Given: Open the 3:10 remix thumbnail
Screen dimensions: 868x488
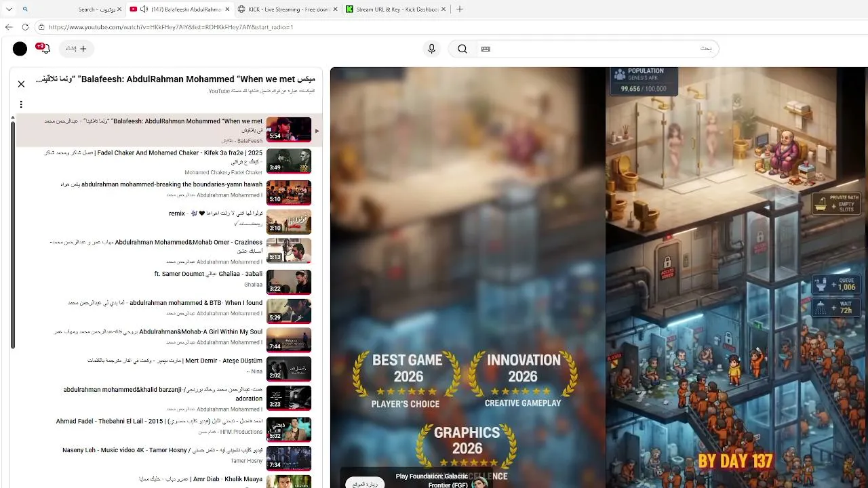Looking at the screenshot, I should [x=289, y=222].
